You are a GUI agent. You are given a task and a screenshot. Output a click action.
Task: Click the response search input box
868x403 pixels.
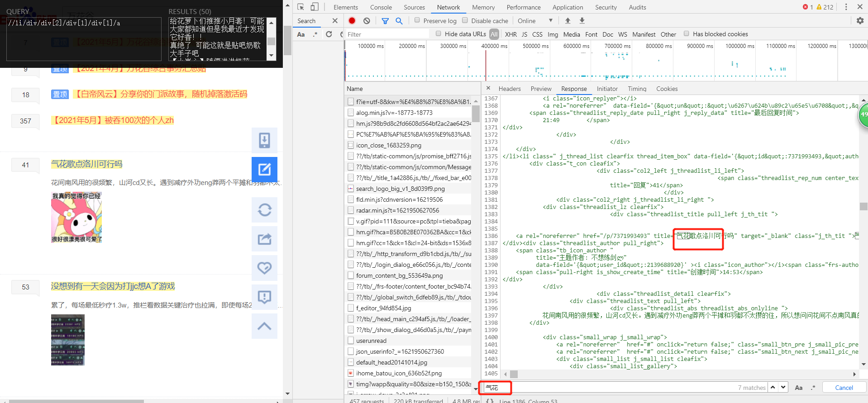610,388
